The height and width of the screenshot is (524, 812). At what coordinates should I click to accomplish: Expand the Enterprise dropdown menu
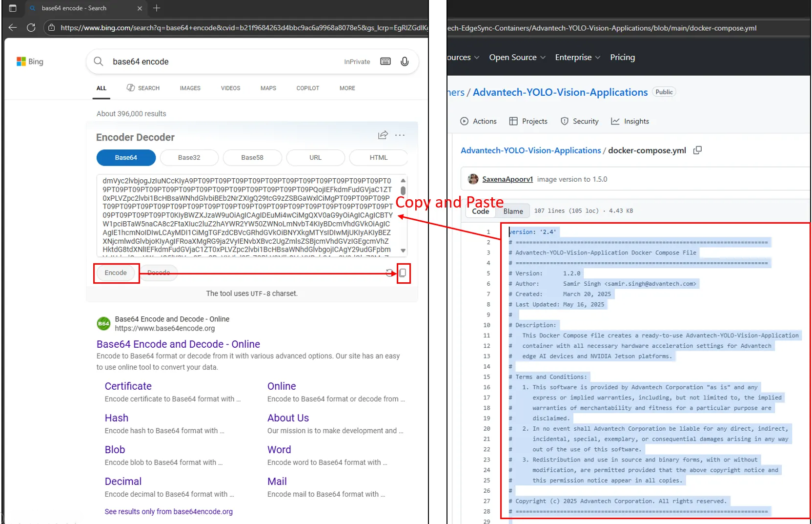[577, 57]
